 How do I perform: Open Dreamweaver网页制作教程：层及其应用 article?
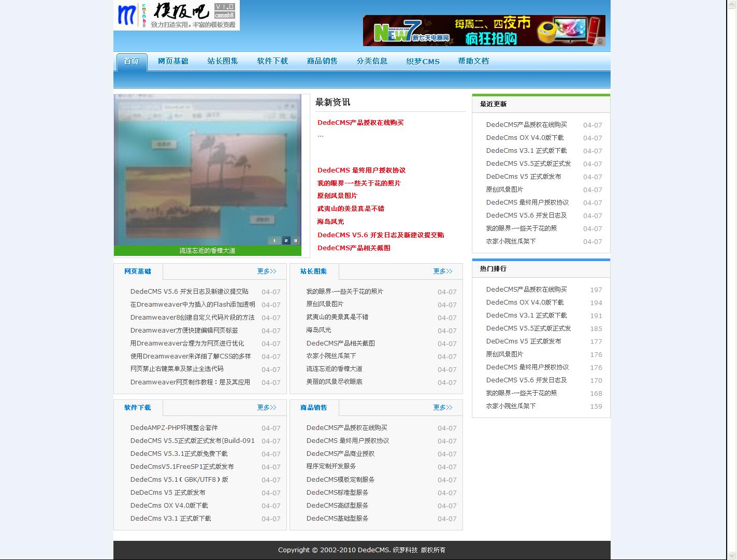point(190,382)
